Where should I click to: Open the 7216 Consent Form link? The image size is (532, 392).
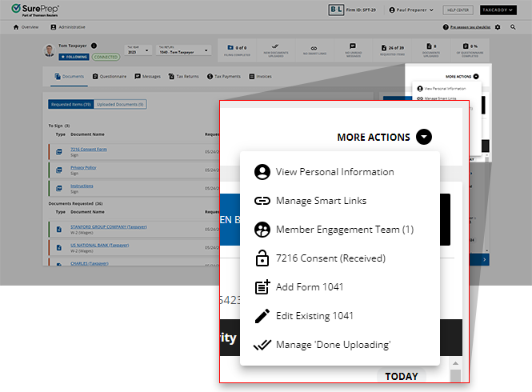(89, 150)
